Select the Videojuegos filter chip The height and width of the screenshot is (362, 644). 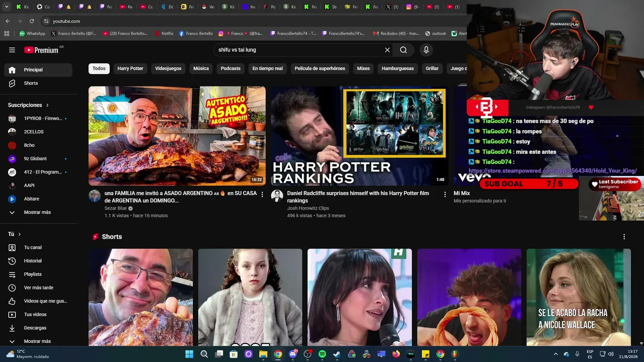tap(168, 68)
